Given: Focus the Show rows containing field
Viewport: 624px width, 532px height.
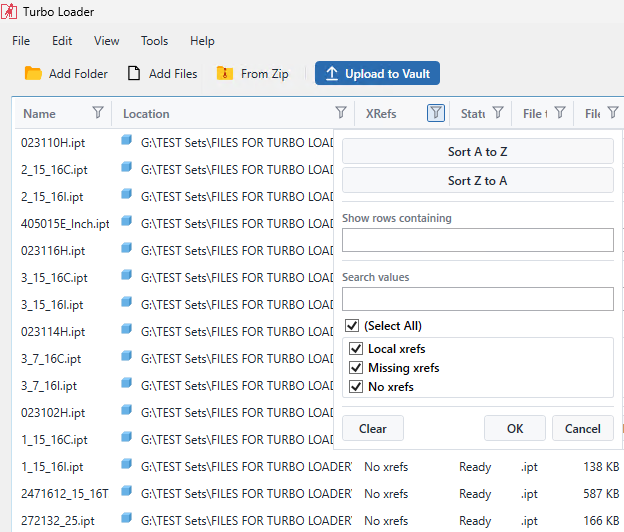Looking at the screenshot, I should (x=478, y=240).
